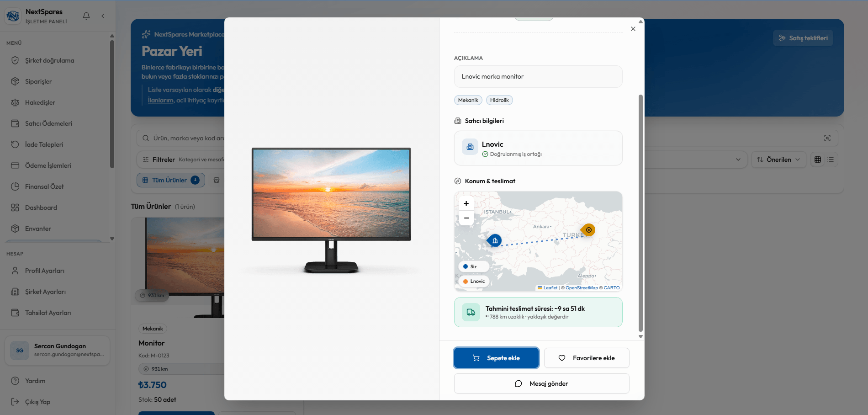Click the orange Lnovic marker on map
Screen dimensions: 868x415
pos(588,230)
